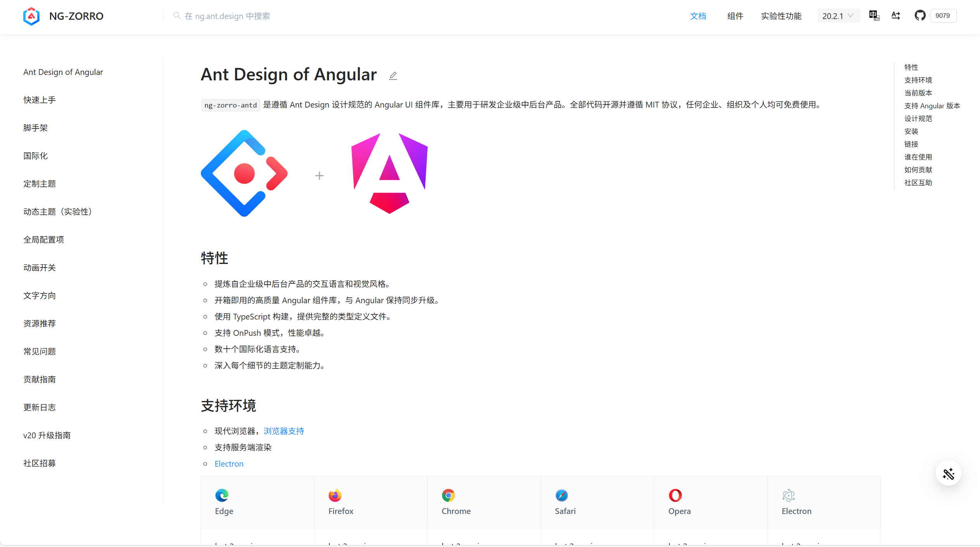The width and height of the screenshot is (980, 547).
Task: Follow the Electron link in list
Action: pos(229,464)
